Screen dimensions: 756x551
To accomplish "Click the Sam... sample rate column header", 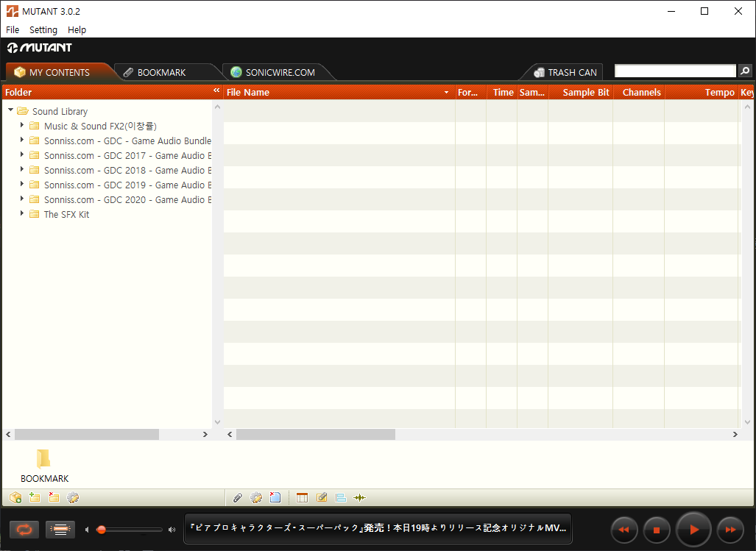I will pos(532,93).
